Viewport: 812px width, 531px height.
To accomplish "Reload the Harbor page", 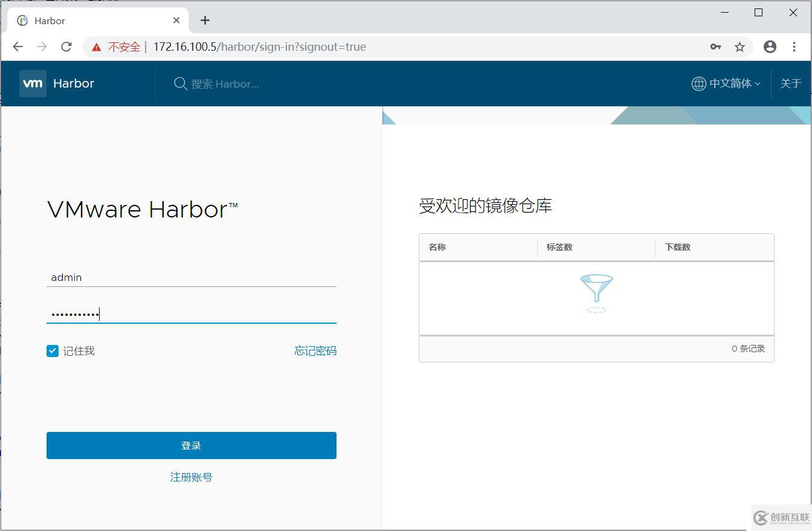I will [66, 47].
